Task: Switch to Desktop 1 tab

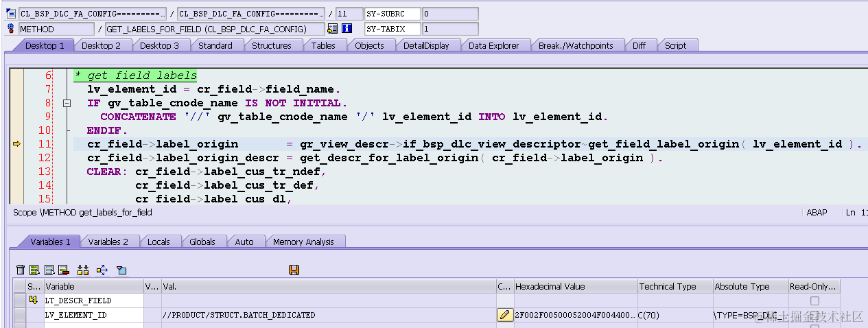Action: pos(45,45)
